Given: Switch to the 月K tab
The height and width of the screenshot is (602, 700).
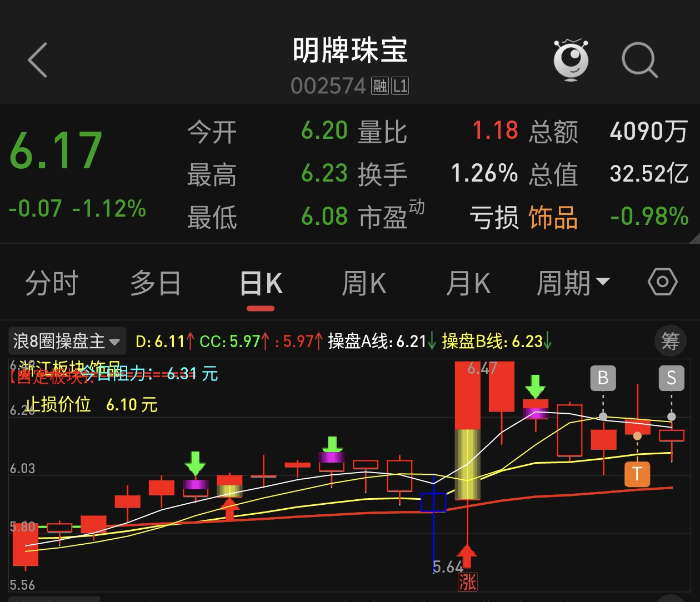Looking at the screenshot, I should (468, 283).
